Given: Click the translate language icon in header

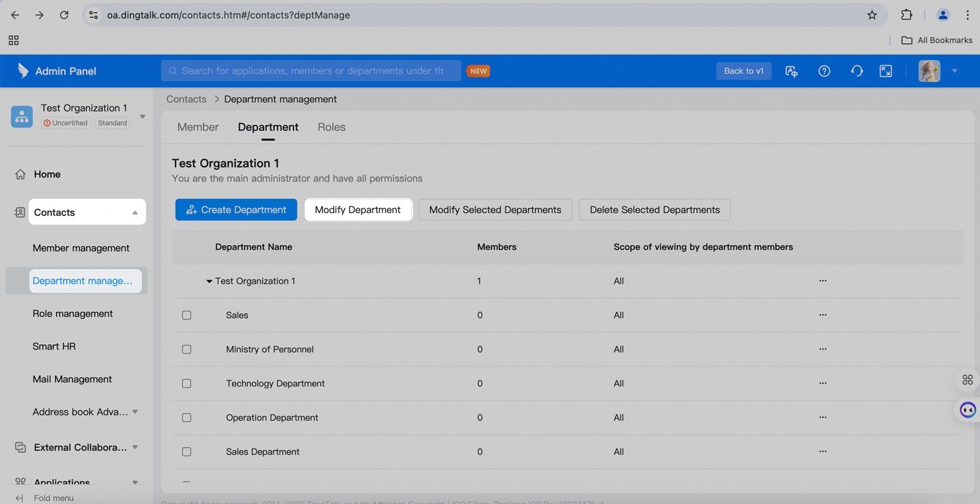Looking at the screenshot, I should pyautogui.click(x=792, y=71).
